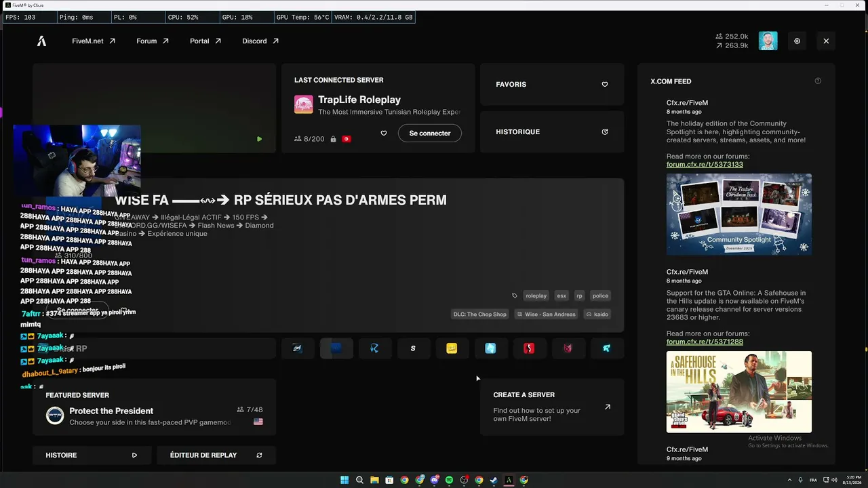
Task: Open Discord from the taskbar
Action: (434, 480)
